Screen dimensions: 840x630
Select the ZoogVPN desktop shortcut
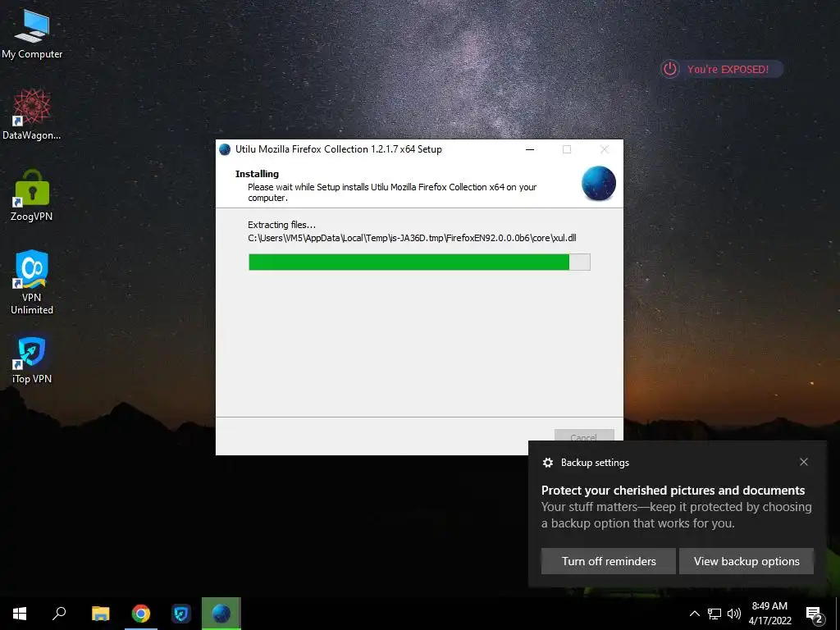tap(32, 195)
